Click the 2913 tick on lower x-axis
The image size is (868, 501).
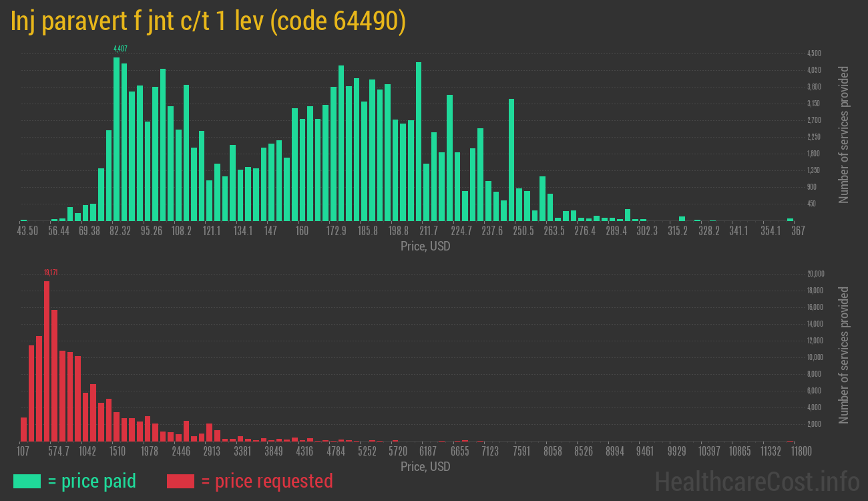[212, 452]
